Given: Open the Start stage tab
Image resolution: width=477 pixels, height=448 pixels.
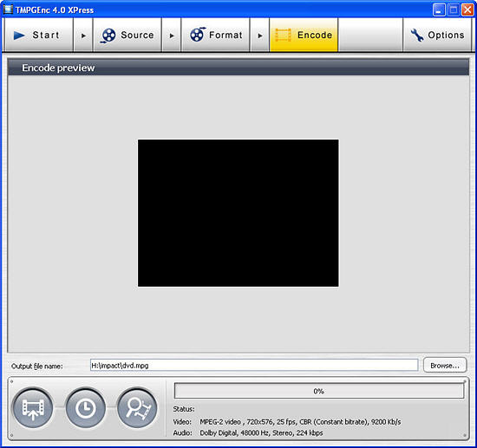Looking at the screenshot, I should coord(39,36).
